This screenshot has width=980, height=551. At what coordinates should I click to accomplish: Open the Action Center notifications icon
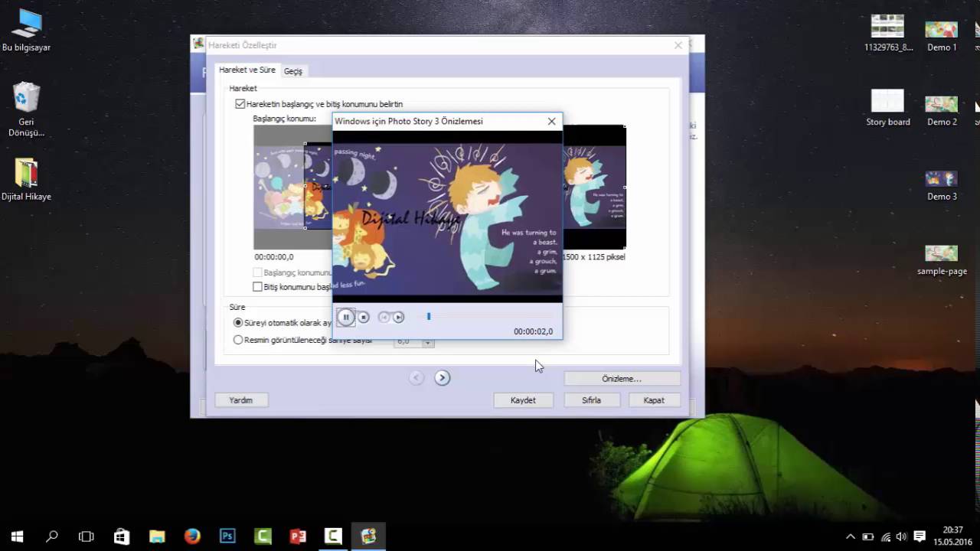[x=920, y=536]
